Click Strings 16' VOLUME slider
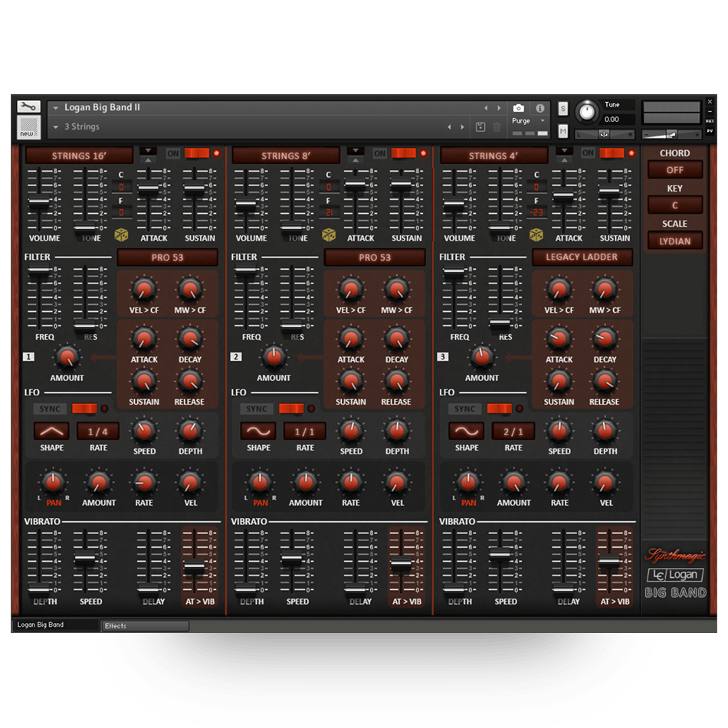The image size is (728, 728). pos(39,202)
